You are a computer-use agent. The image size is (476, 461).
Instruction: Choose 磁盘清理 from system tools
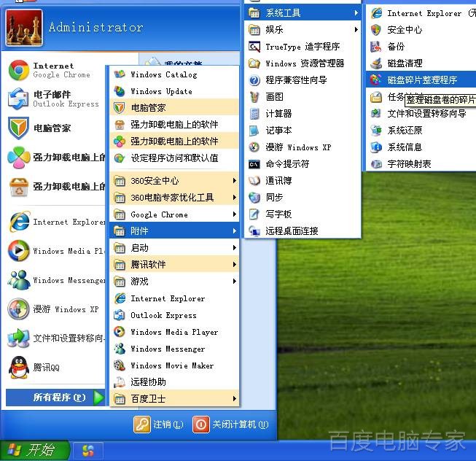click(x=405, y=63)
